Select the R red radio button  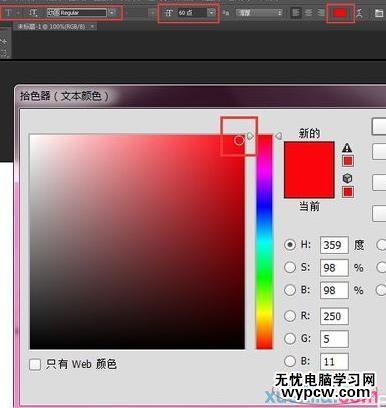click(290, 316)
